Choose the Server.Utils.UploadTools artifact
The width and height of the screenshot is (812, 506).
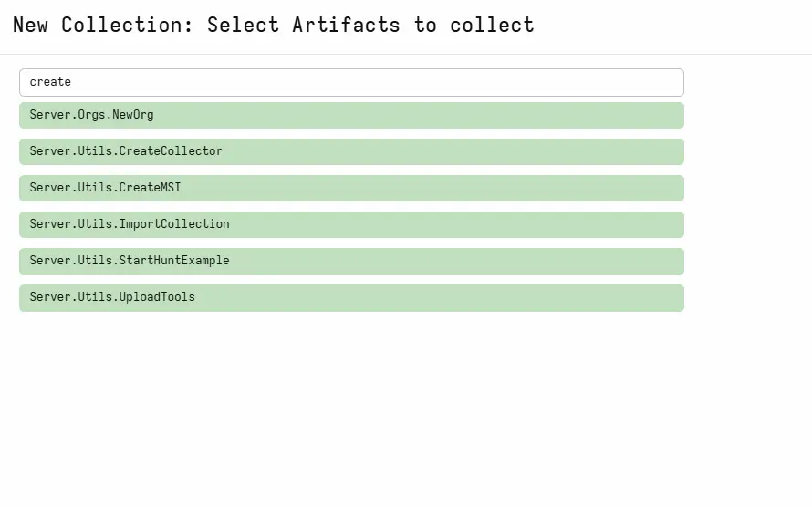tap(351, 298)
